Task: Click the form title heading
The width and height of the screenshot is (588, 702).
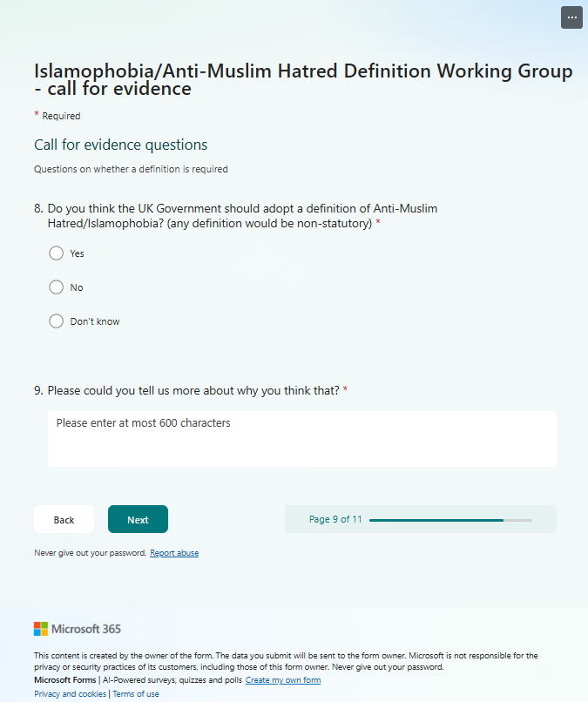Action: pos(303,79)
